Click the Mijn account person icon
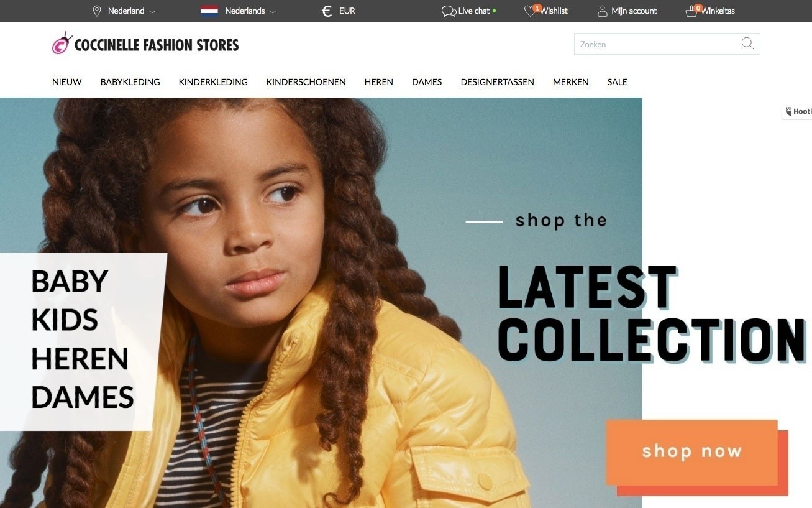Viewport: 812px width, 508px height. pyautogui.click(x=602, y=11)
